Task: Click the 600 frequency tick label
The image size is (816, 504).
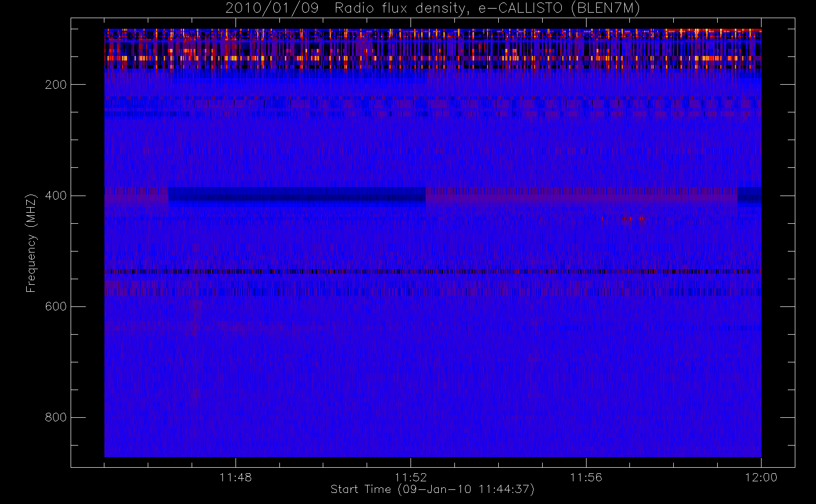Action: point(55,306)
